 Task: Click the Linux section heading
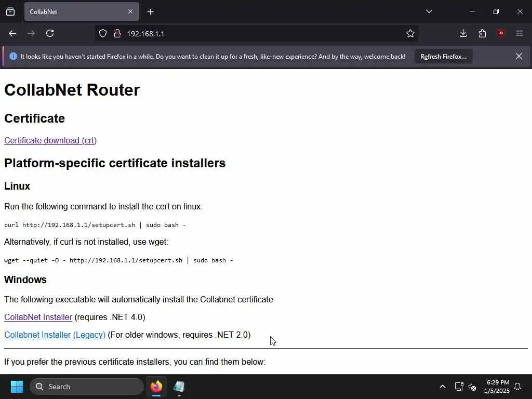point(17,186)
